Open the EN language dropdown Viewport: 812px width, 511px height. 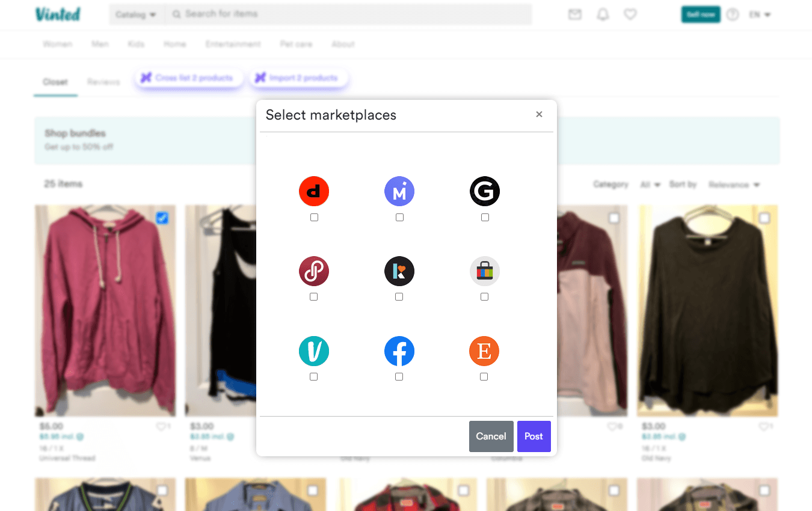[x=760, y=14]
